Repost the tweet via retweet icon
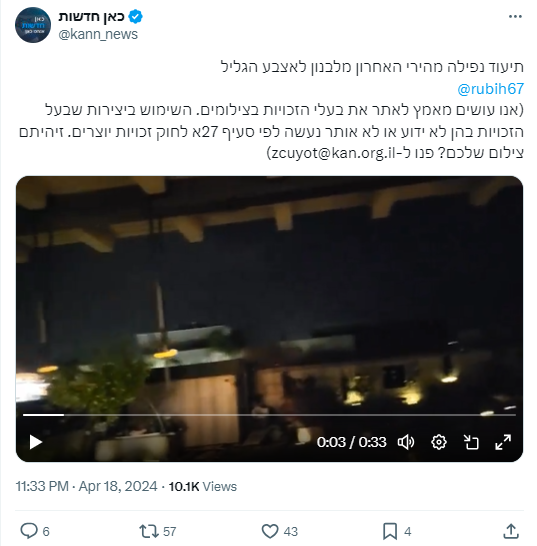Screen dimensions: 537x546 click(x=149, y=531)
